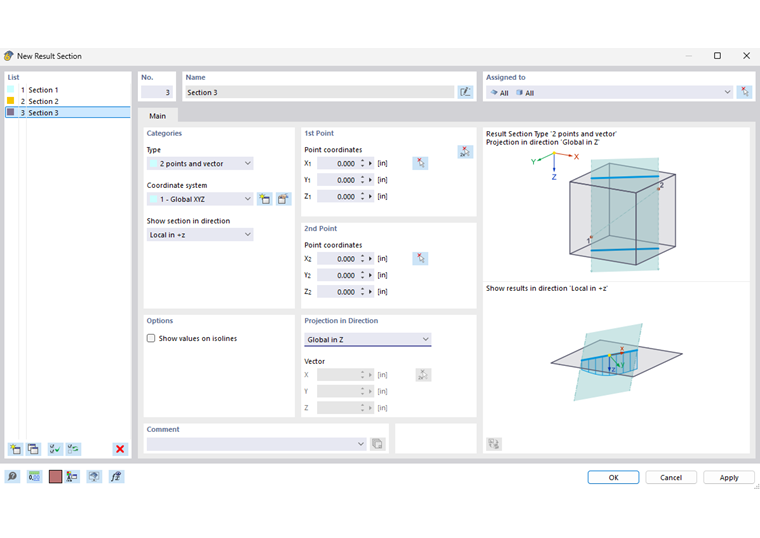Delete the selected section with the red X
The image size is (760, 538).
[x=120, y=449]
